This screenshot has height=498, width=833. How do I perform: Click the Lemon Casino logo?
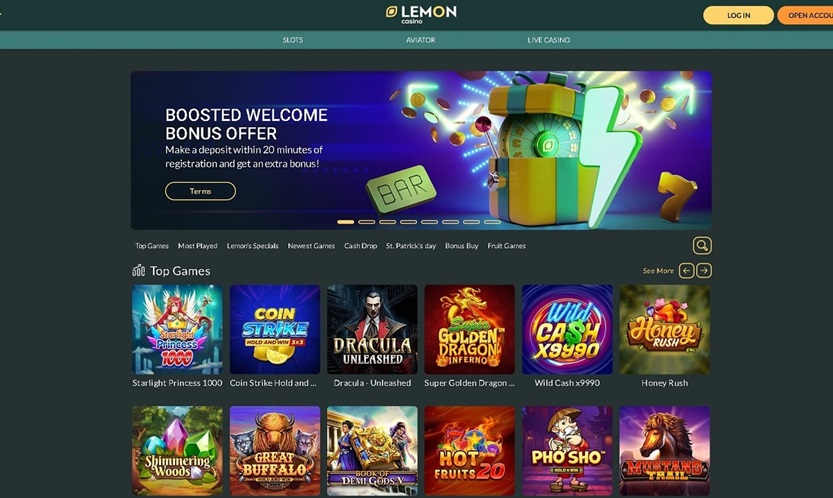point(421,14)
